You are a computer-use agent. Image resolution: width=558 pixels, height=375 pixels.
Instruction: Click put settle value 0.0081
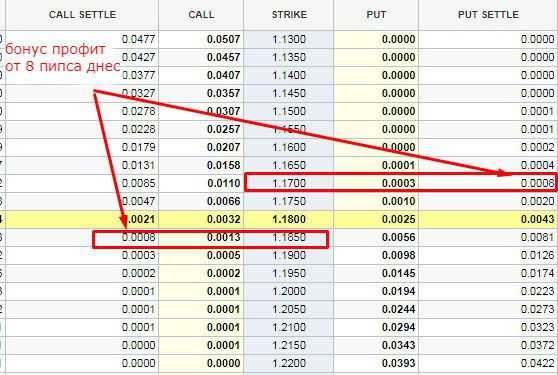[x=537, y=237]
